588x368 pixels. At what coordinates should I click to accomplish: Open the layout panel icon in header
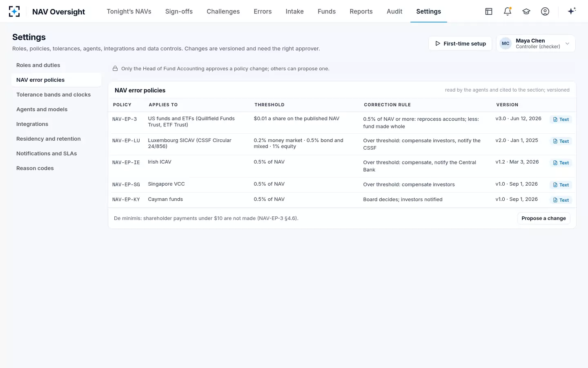(489, 11)
